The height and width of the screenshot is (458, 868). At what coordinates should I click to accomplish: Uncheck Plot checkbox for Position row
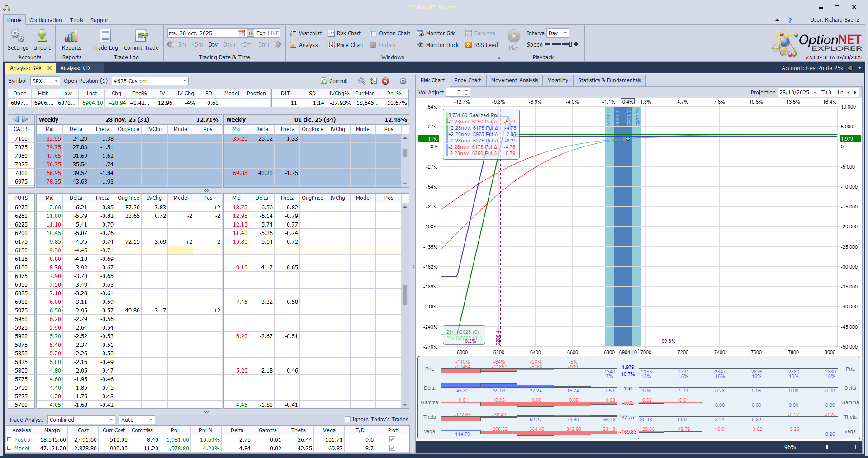click(392, 439)
